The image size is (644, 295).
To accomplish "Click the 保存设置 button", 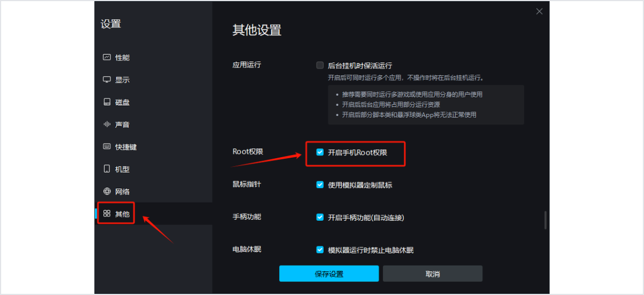I will [329, 274].
